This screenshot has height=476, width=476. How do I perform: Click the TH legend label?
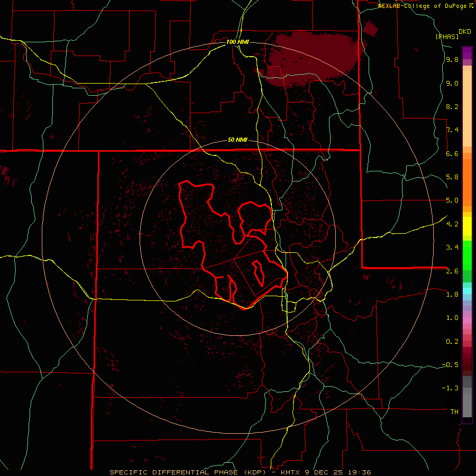(x=454, y=411)
